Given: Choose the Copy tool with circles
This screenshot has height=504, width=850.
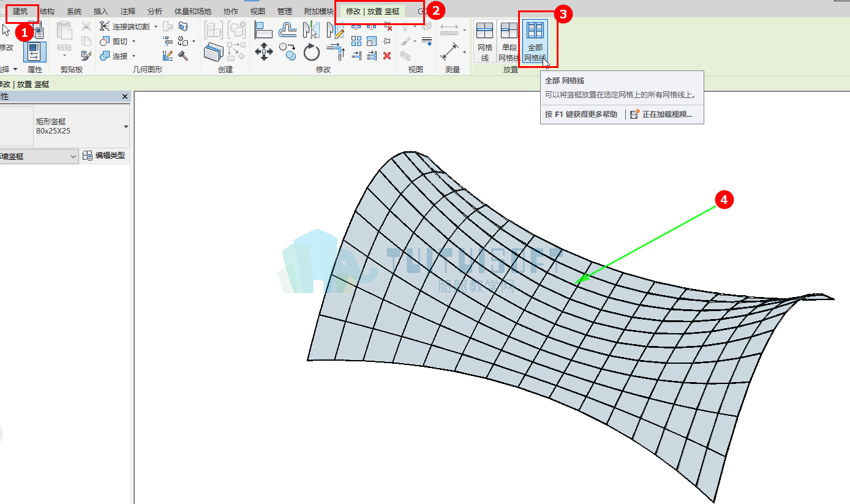Looking at the screenshot, I should [x=287, y=51].
